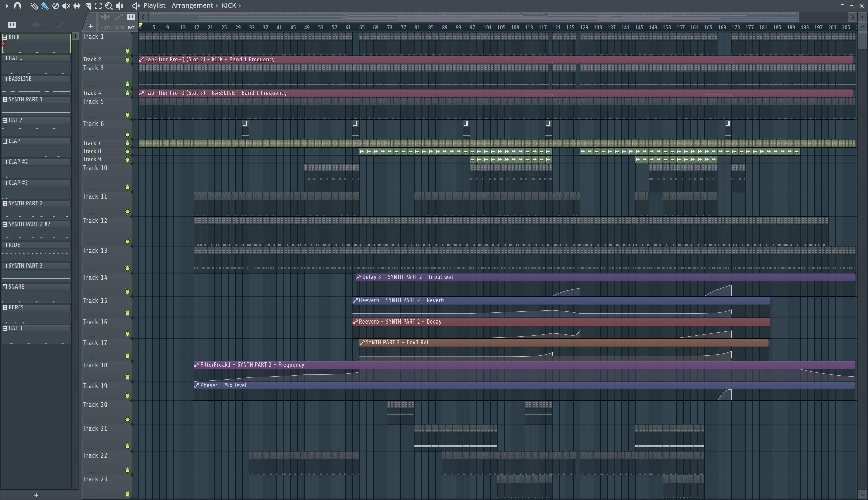Click the vertical scrollbar handle
The width and height of the screenshot is (868, 500).
[862, 41]
